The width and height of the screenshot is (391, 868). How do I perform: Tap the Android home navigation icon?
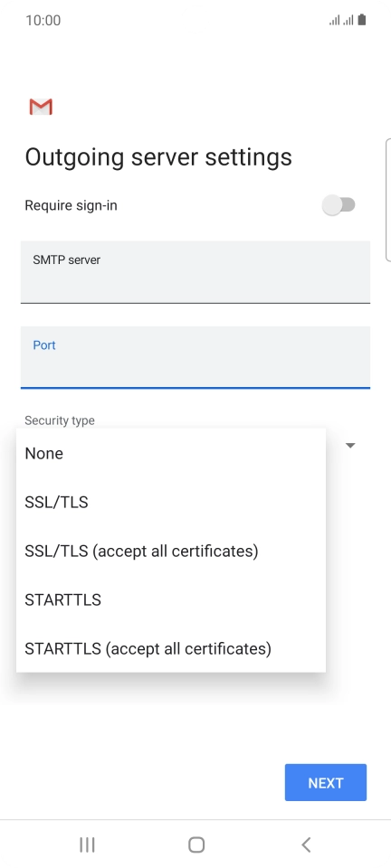click(196, 844)
